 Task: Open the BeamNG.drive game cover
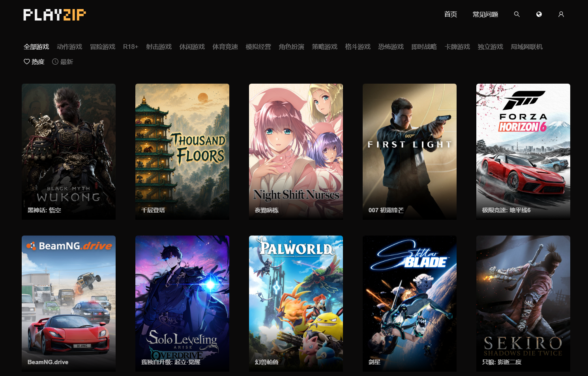click(x=69, y=303)
